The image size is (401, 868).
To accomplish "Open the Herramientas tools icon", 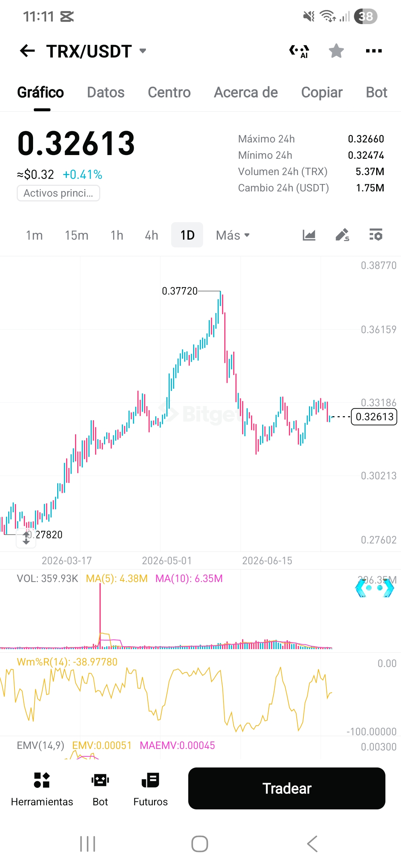I will (42, 780).
